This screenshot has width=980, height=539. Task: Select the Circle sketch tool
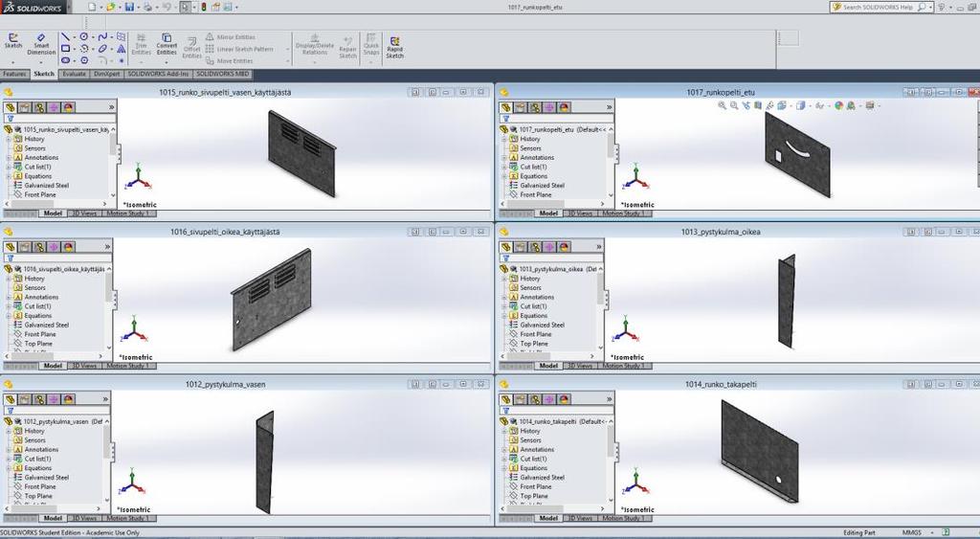coord(84,37)
